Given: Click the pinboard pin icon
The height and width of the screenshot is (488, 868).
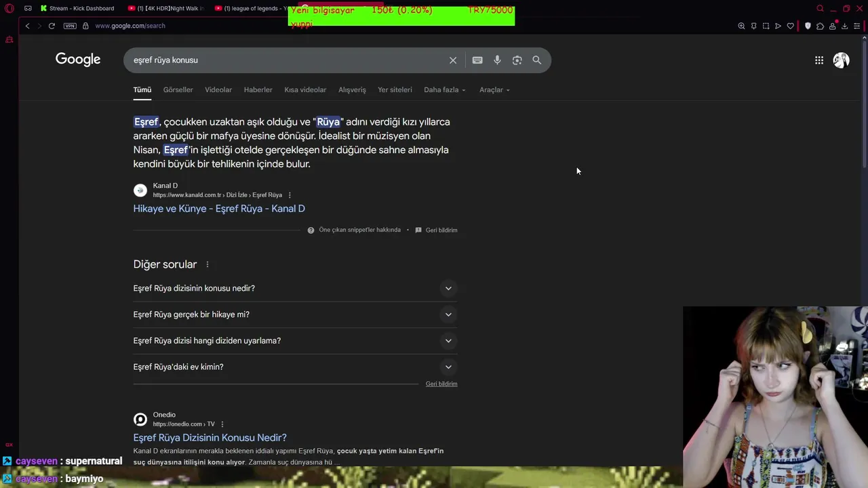Looking at the screenshot, I should point(753,26).
